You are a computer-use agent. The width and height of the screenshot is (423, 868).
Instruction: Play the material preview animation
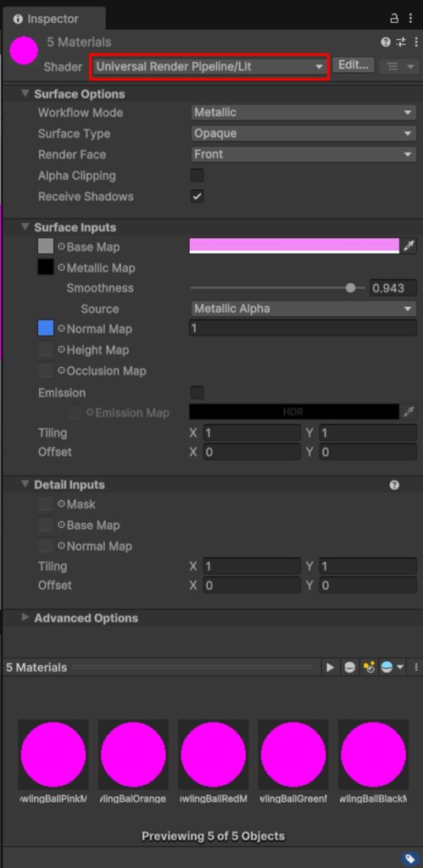pos(331,668)
